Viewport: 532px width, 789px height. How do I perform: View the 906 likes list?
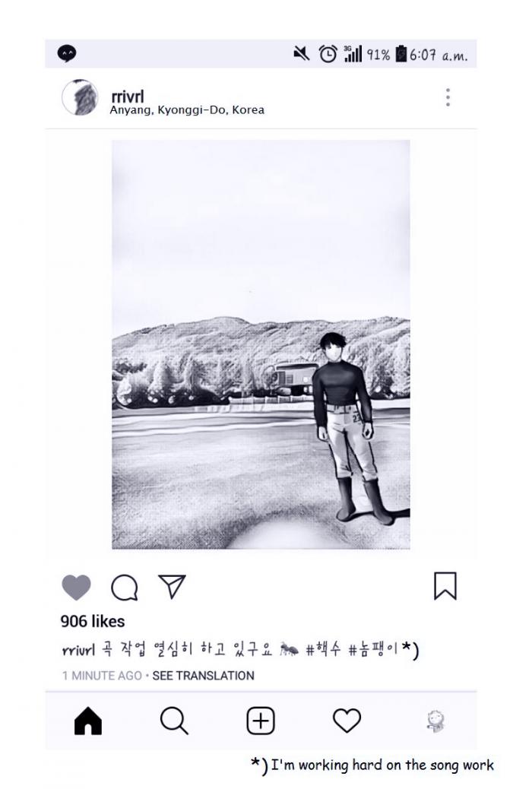93,622
